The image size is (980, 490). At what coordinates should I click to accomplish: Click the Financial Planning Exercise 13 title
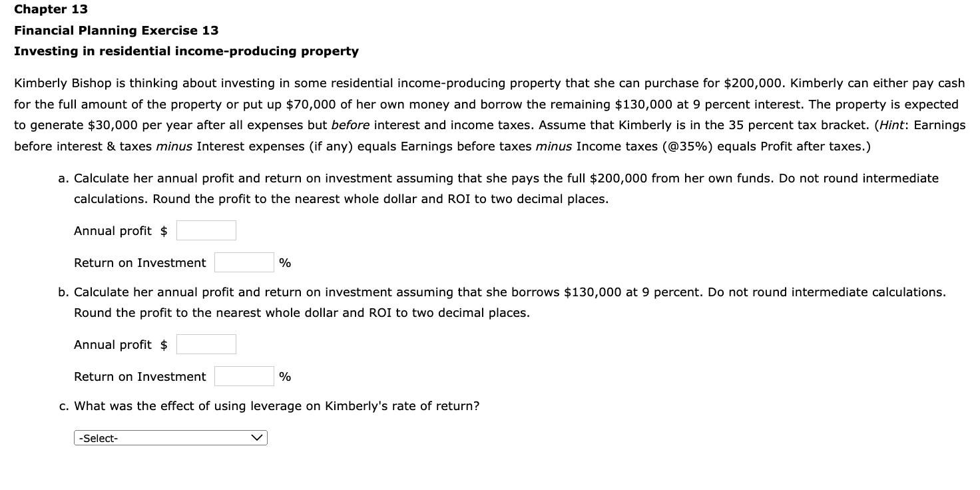click(115, 30)
